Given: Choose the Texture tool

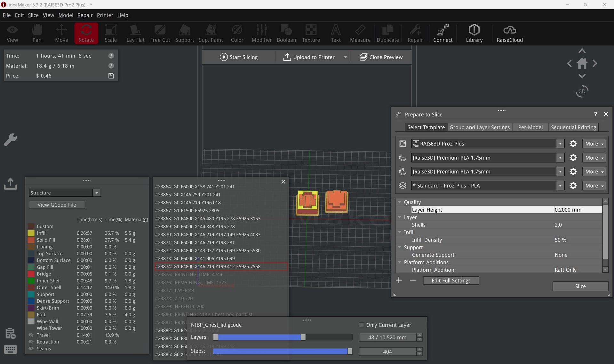Looking at the screenshot, I should (311, 33).
